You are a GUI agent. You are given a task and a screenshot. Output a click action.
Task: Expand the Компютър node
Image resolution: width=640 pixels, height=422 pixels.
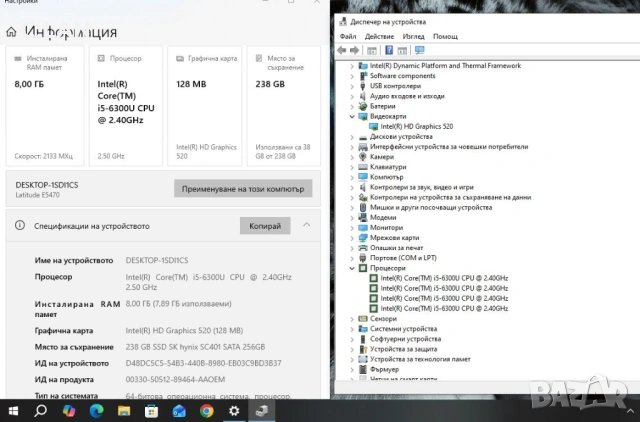352,178
